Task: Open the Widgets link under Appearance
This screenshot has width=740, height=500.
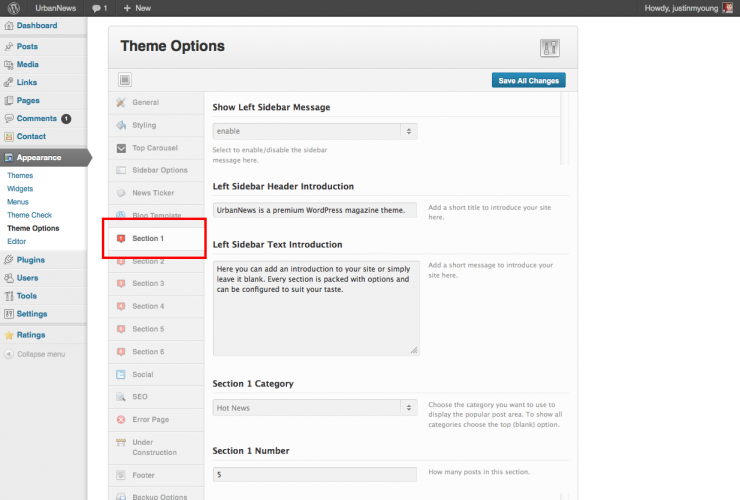Action: coord(20,188)
